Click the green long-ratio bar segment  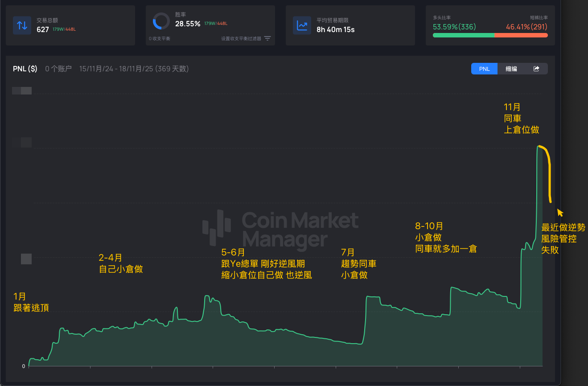click(464, 35)
